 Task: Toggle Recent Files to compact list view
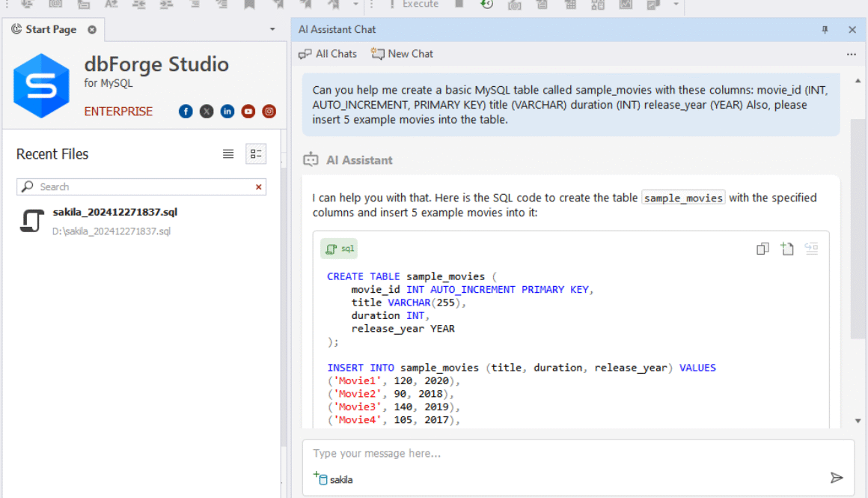[x=228, y=154]
